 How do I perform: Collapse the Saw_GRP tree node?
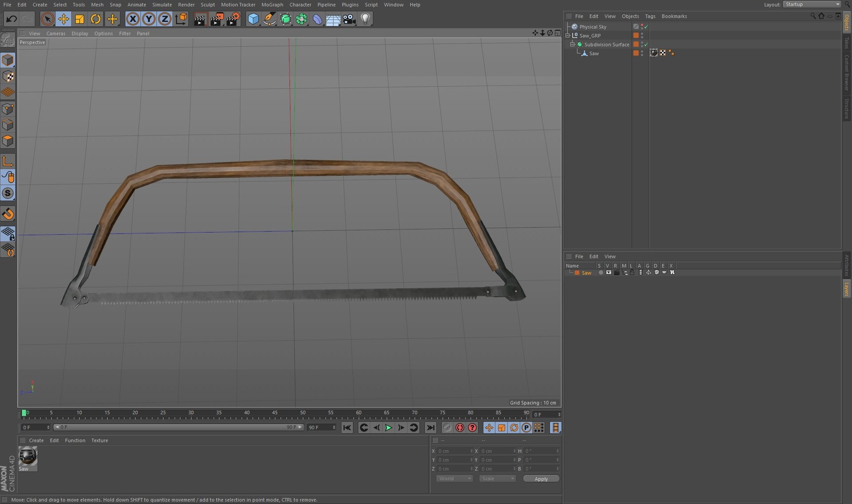click(568, 35)
